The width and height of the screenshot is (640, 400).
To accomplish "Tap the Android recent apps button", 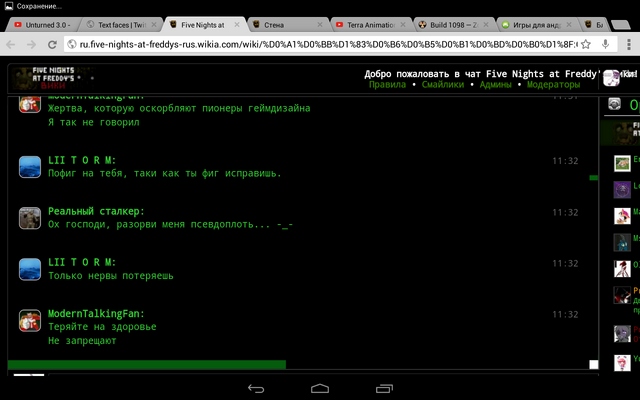I will click(384, 389).
